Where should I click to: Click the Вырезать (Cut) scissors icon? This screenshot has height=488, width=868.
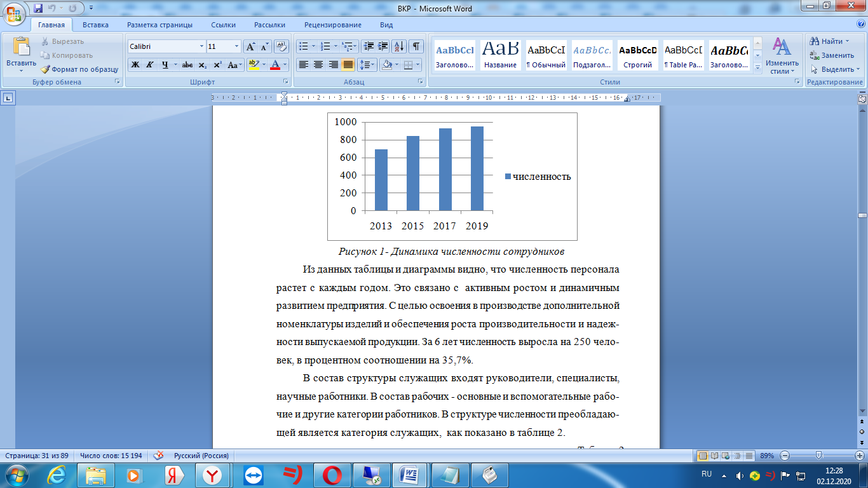pos(46,41)
